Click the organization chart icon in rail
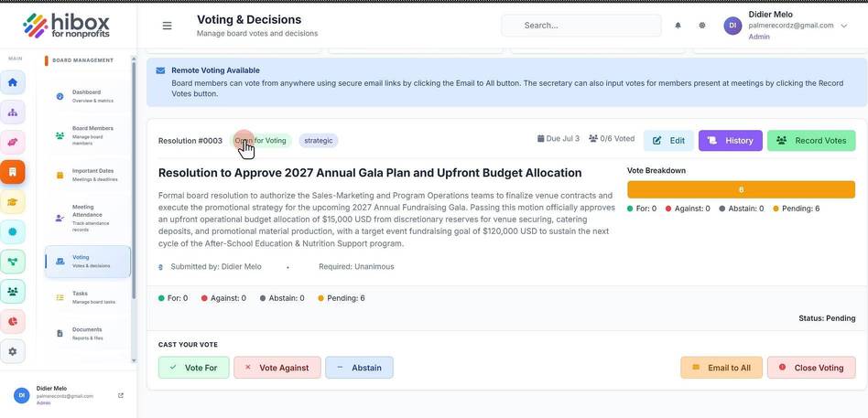Image resolution: width=868 pixels, height=418 pixels. pos(12,113)
